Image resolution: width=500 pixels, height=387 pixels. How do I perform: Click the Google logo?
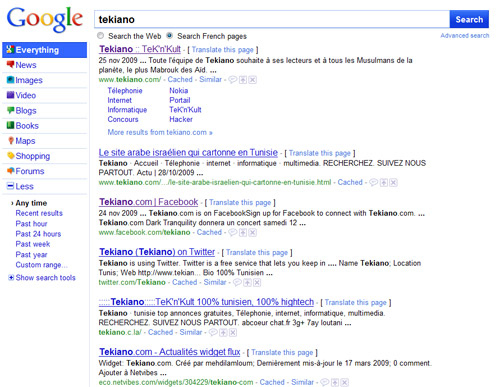click(x=45, y=20)
